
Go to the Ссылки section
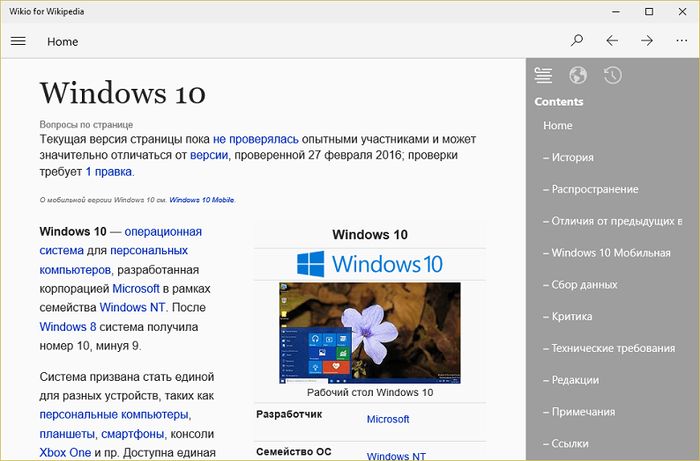pos(566,444)
